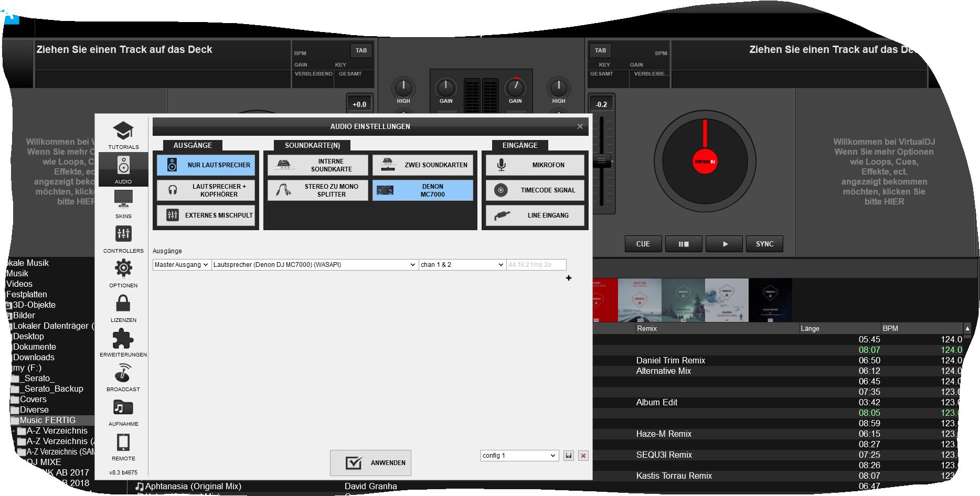Open the Aufnahme recording page

[123, 412]
